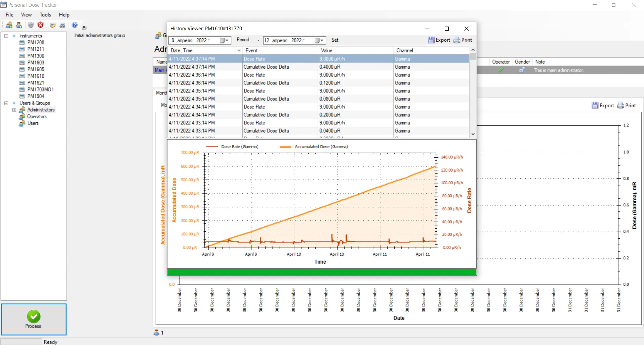Click the Channel column header
This screenshot has width=644, height=345.
click(431, 50)
